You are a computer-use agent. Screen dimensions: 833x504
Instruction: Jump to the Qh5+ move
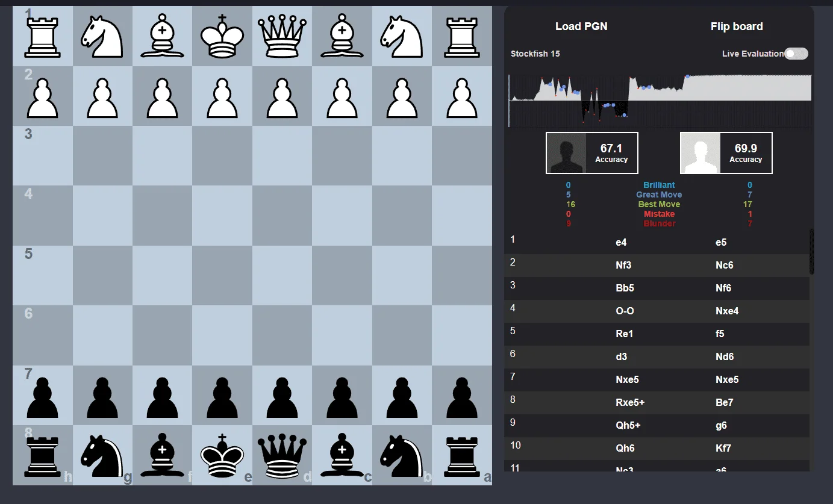(x=628, y=426)
